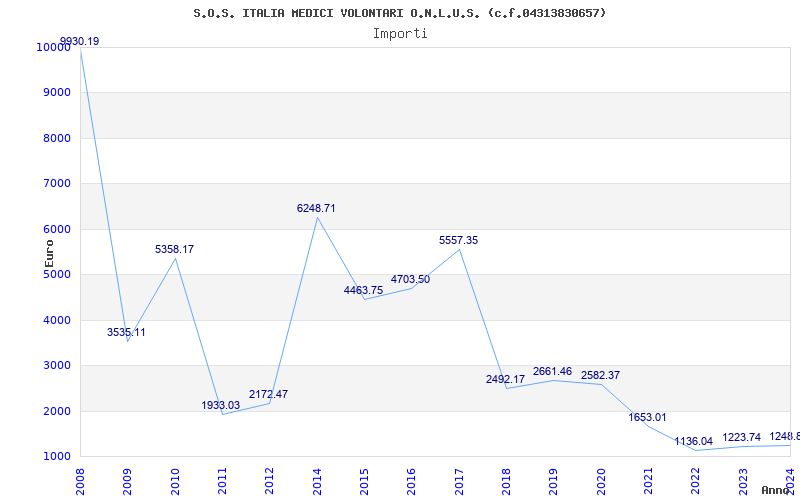The width and height of the screenshot is (800, 500).
Task: Click the Euro axis label
Action: 49,253
